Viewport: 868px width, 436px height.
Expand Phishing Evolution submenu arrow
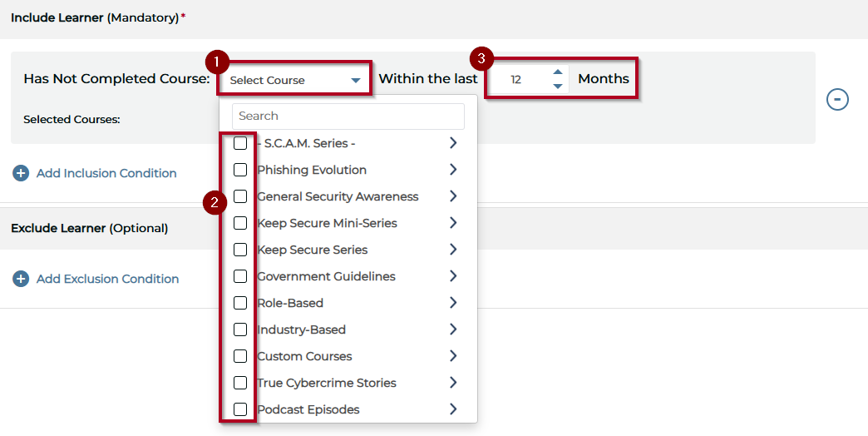[453, 170]
